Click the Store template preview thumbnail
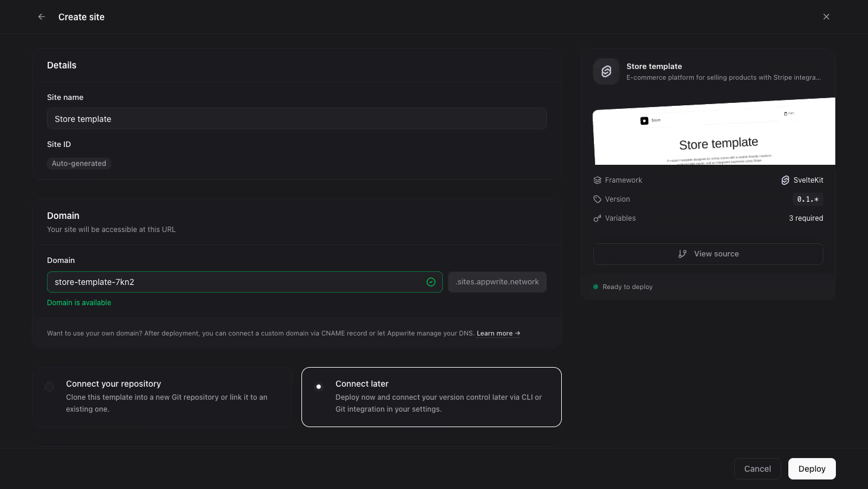The width and height of the screenshot is (868, 489). coord(714,131)
